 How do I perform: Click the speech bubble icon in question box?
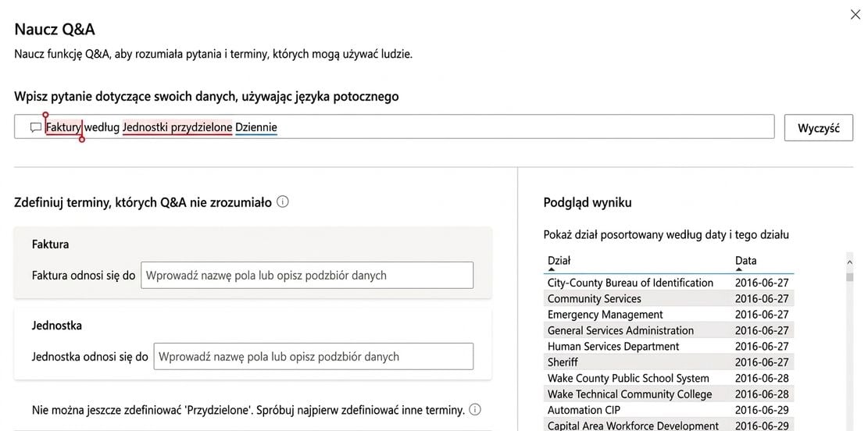[36, 128]
